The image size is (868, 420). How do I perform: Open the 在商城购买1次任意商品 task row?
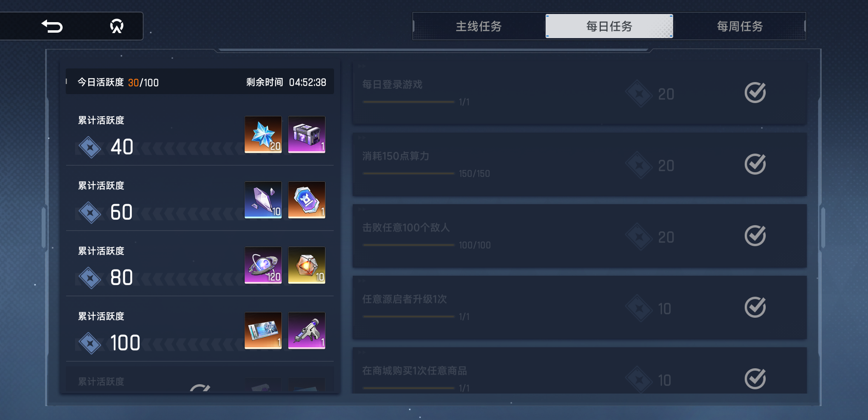point(579,370)
